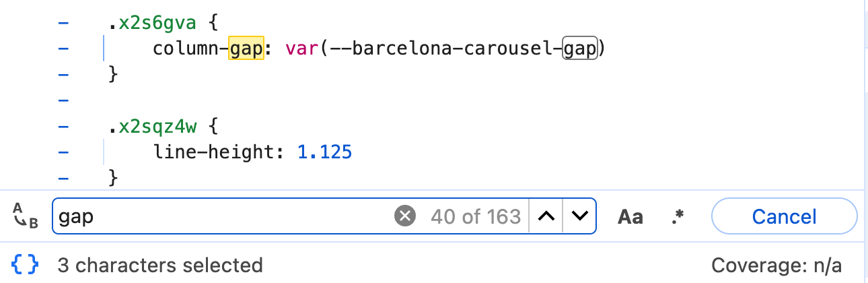Enable match case (Aa) option
868x283 pixels.
click(x=630, y=216)
